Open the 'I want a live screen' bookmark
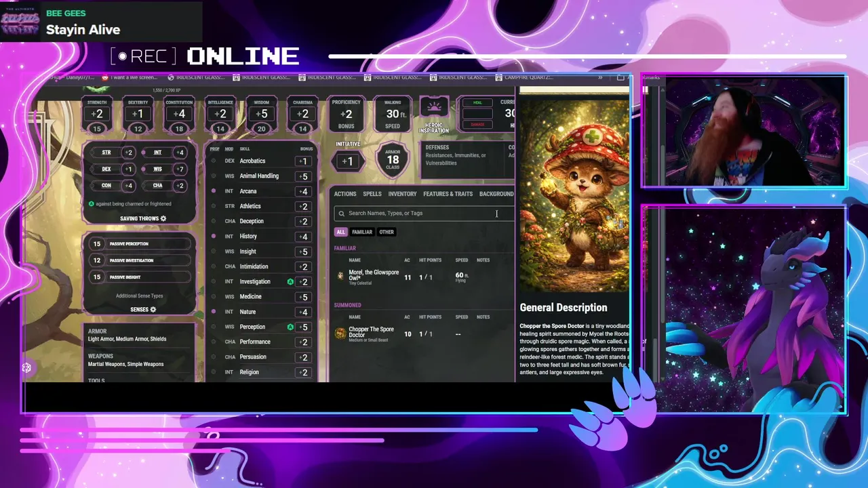This screenshot has height=488, width=868. click(128, 77)
